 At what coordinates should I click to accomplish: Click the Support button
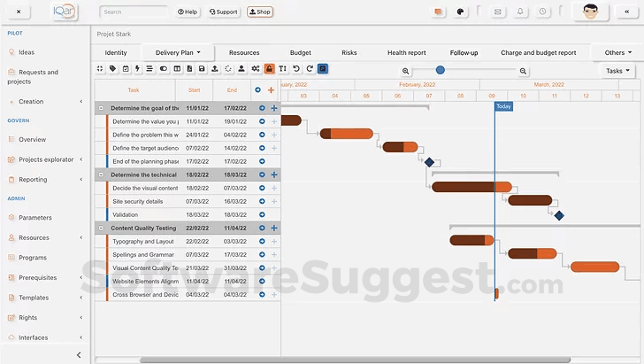[x=224, y=12]
